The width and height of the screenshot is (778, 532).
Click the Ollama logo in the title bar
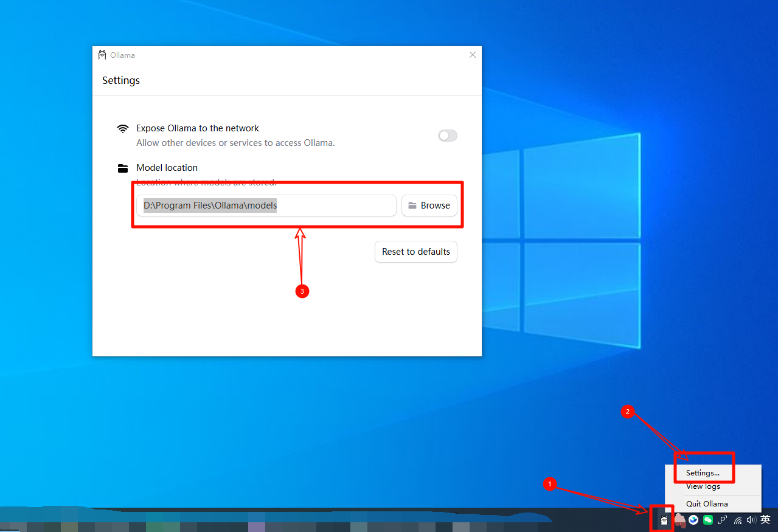coord(102,55)
